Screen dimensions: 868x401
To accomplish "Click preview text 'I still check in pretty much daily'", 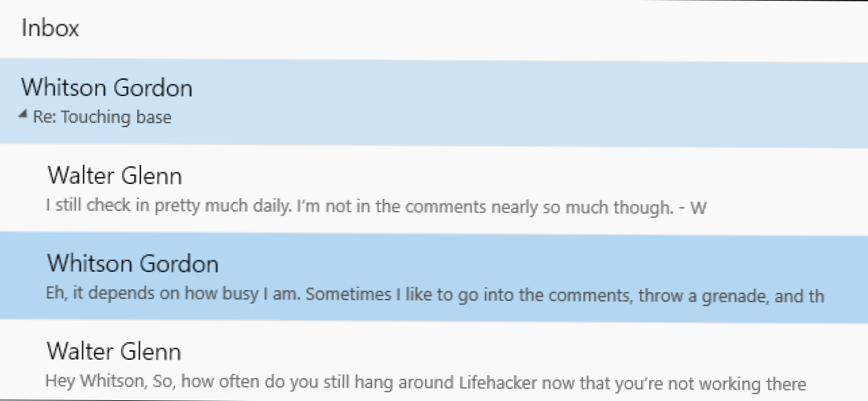I will tap(161, 205).
